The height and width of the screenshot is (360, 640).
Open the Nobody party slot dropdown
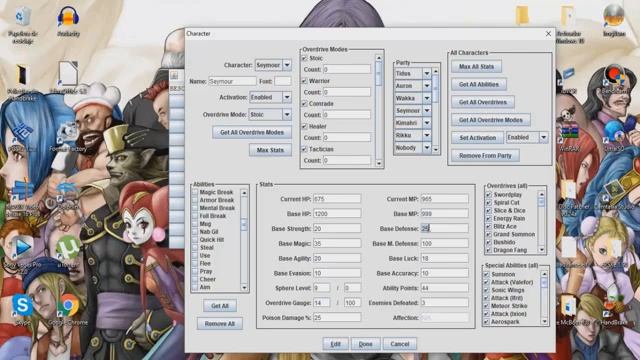[x=427, y=148]
